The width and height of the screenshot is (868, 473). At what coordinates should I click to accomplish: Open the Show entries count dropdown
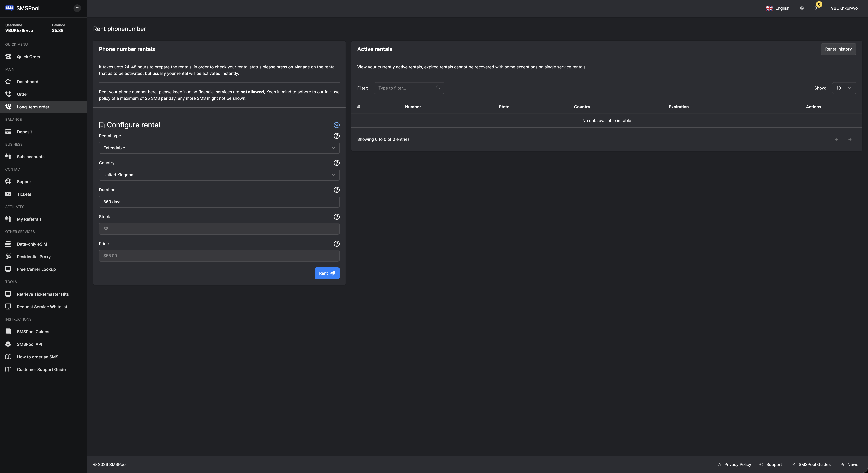[x=844, y=88]
